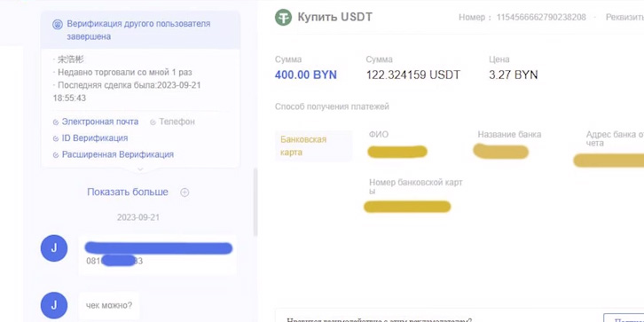Image resolution: width=644 pixels, height=322 pixels.
Task: Click the chat panel scrollbar
Action: [x=255, y=202]
